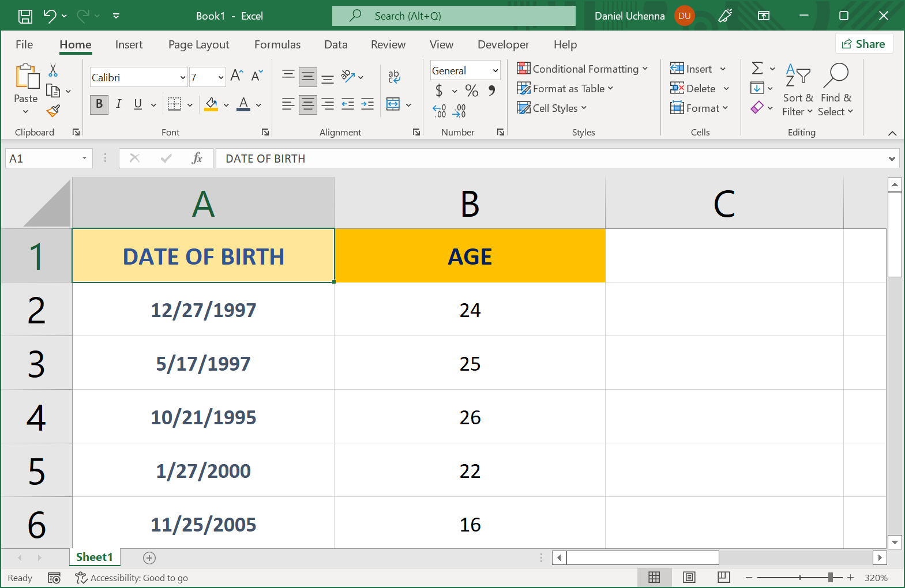This screenshot has width=905, height=588.
Task: Click the Increase Font Size icon
Action: click(x=236, y=76)
